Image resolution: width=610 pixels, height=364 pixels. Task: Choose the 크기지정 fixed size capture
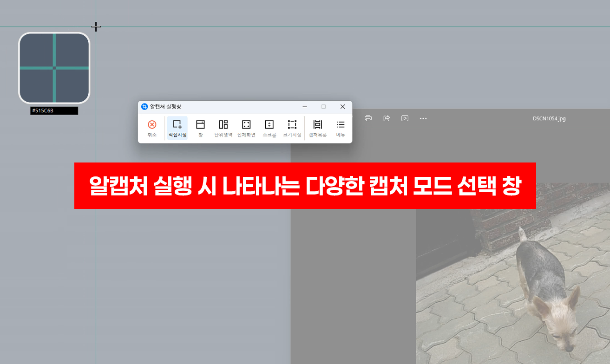[292, 128]
